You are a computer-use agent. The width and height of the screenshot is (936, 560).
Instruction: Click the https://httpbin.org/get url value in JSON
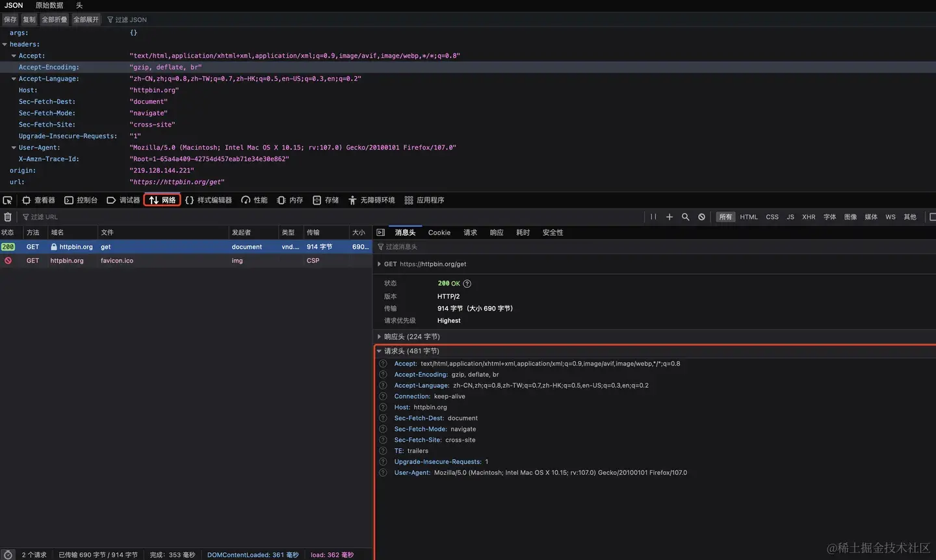pyautogui.click(x=179, y=183)
